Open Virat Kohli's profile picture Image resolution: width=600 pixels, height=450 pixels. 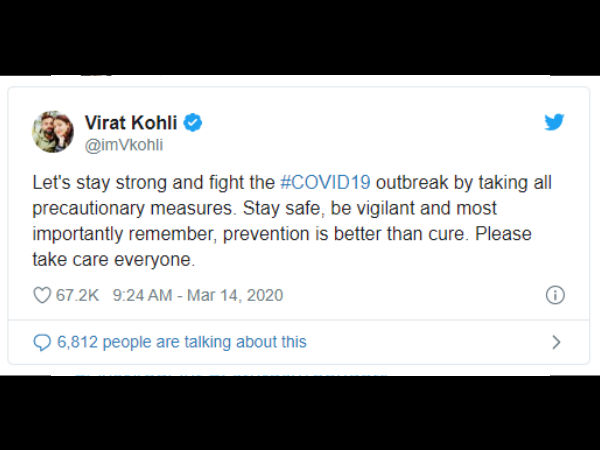point(53,132)
